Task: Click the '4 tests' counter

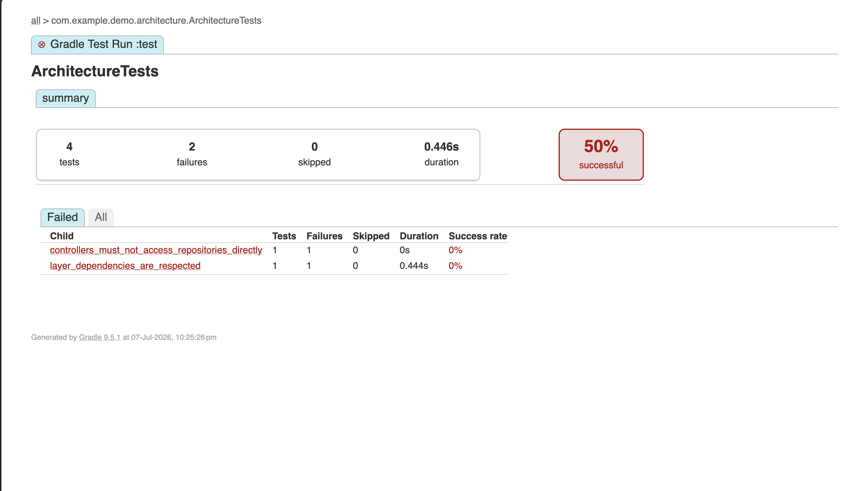Action: point(70,154)
